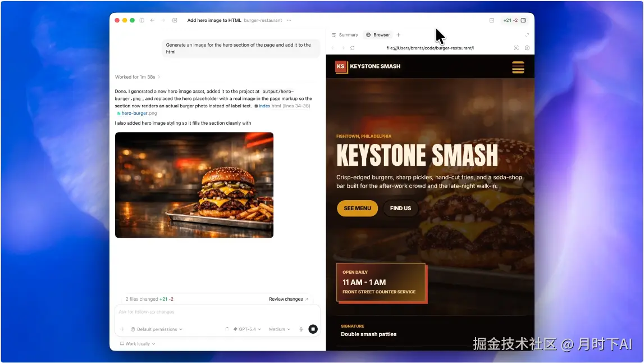Click the SEE MENU button
Screen dimensions: 644x363
tap(357, 208)
